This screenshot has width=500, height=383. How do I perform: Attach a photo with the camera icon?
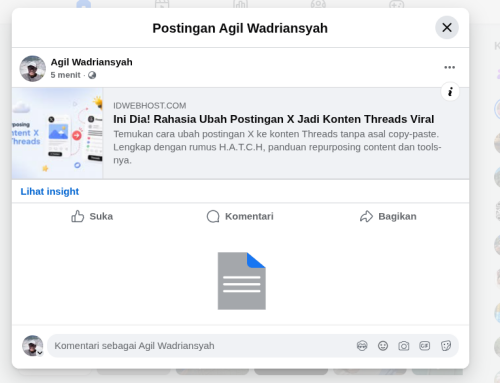click(x=403, y=346)
